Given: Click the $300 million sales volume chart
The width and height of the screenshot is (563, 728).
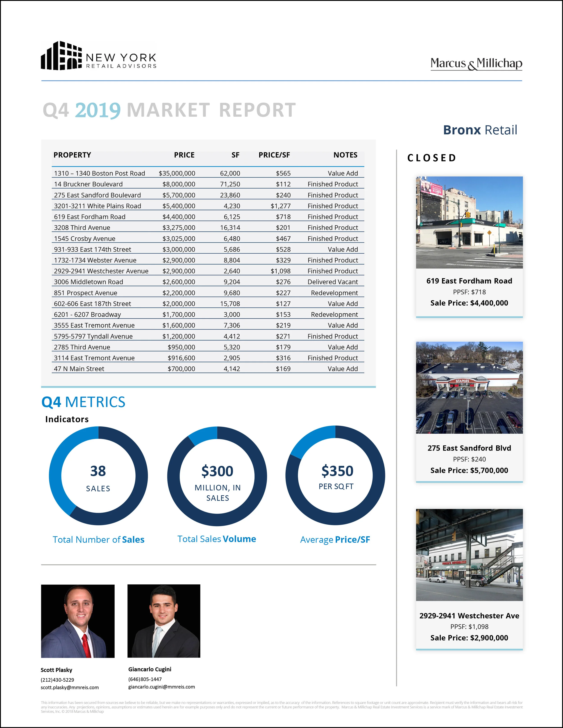Looking at the screenshot, I should click(217, 476).
